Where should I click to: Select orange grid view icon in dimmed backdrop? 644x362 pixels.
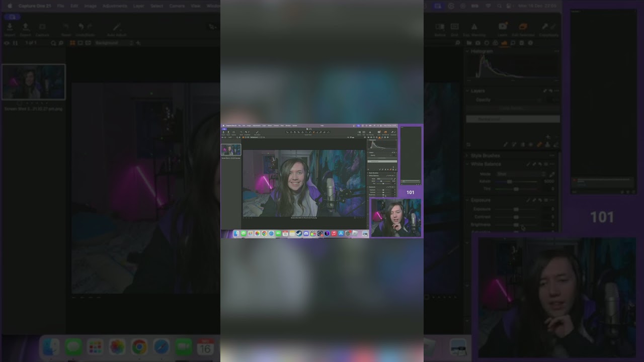(72, 43)
